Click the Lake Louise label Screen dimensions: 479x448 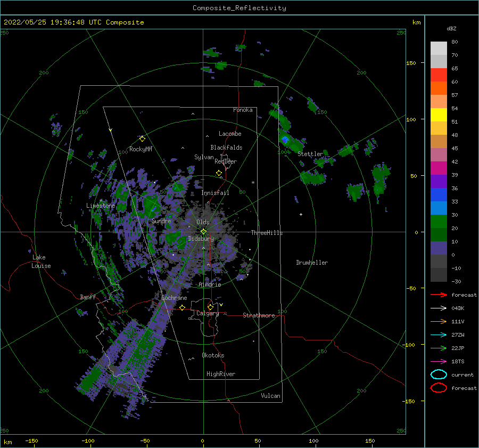click(41, 262)
